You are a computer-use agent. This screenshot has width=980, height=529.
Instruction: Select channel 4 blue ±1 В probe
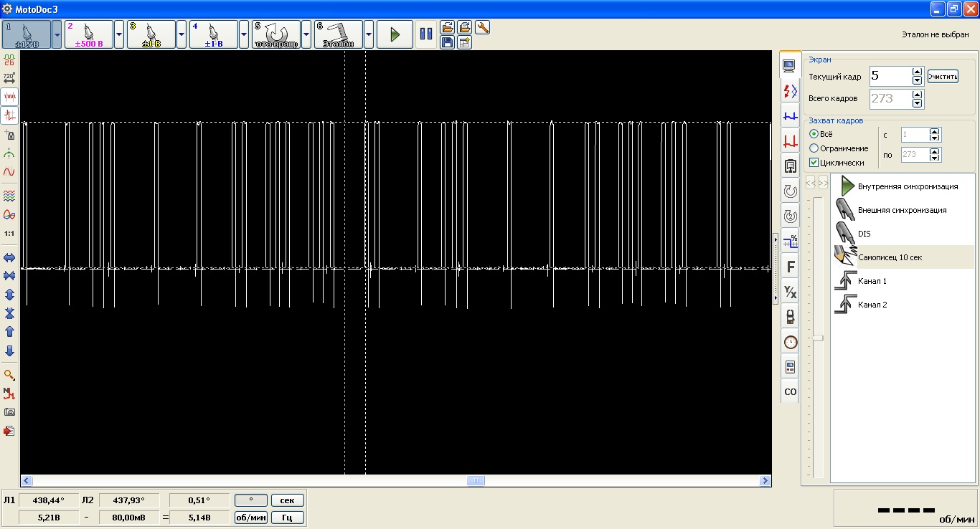214,34
